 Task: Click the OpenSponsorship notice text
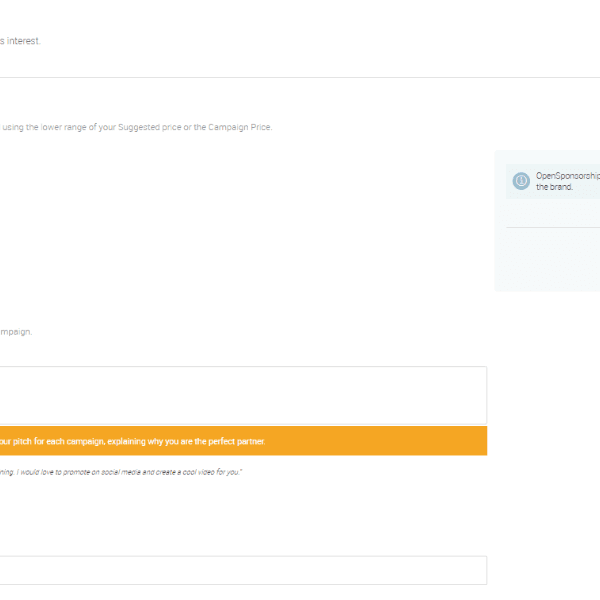[567, 175]
